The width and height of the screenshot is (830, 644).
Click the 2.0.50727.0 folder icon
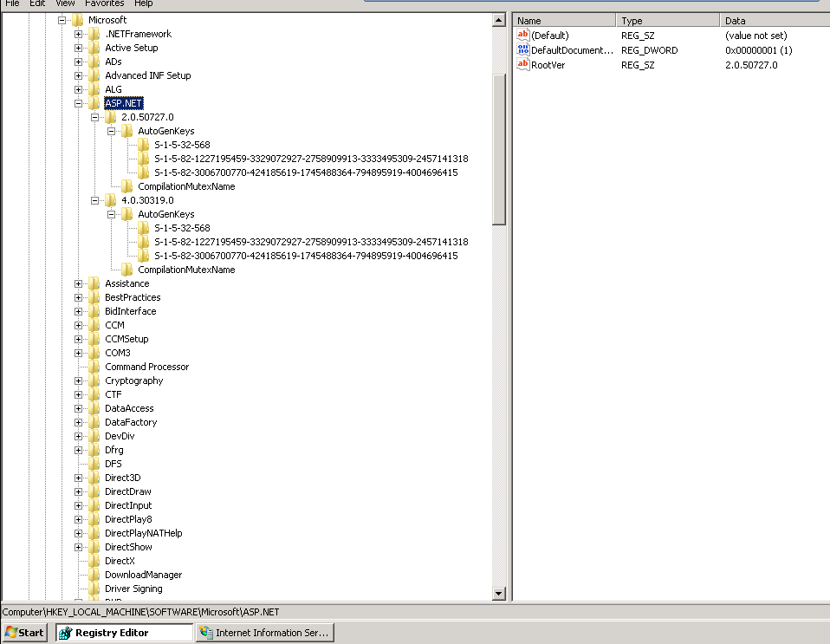pyautogui.click(x=111, y=117)
